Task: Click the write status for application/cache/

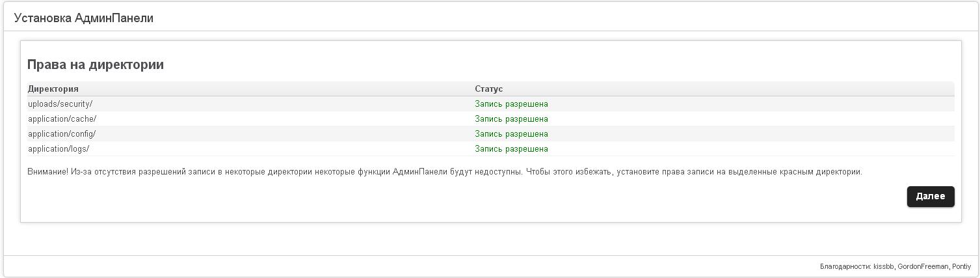Action: pos(511,119)
